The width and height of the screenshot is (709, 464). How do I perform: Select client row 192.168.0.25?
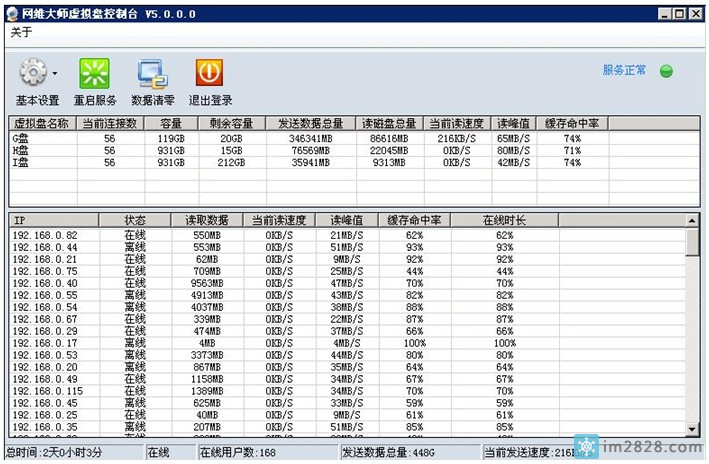pyautogui.click(x=347, y=415)
